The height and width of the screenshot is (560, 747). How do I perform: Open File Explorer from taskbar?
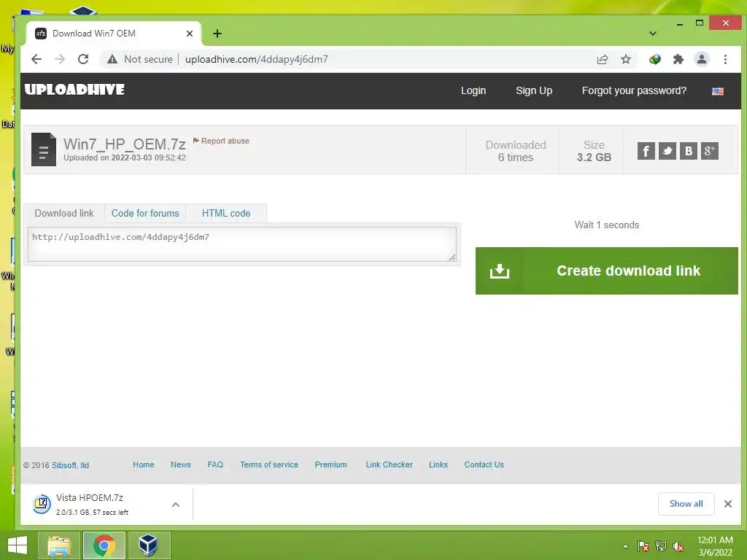point(59,545)
